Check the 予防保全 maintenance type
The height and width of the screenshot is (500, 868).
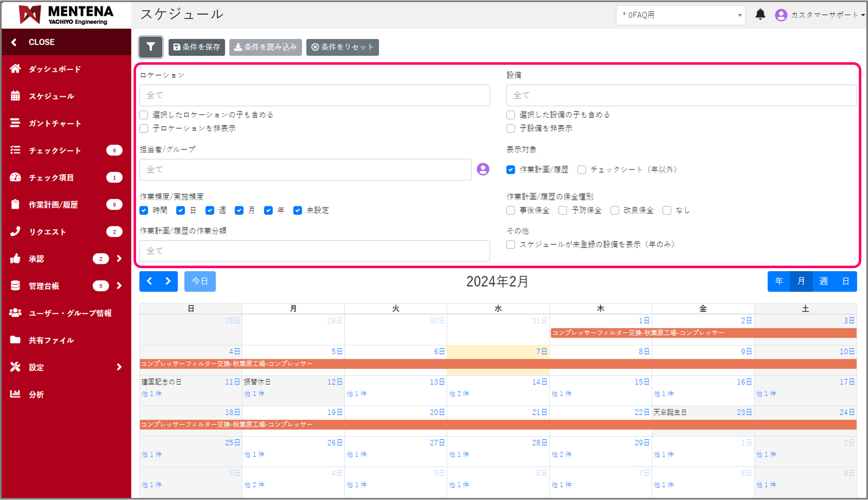[x=563, y=210]
